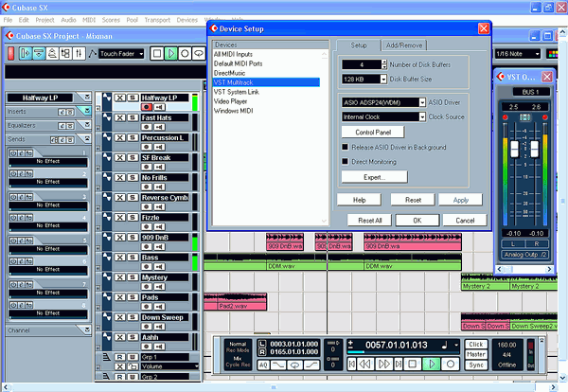Click Cancel in Device Setup

coord(465,221)
